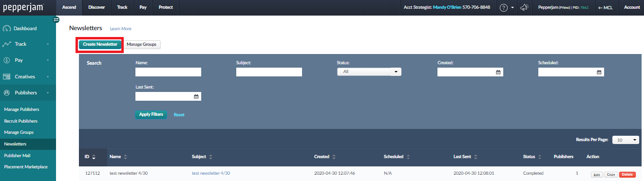Delete the test newsletter 4/30 row

coord(627,174)
